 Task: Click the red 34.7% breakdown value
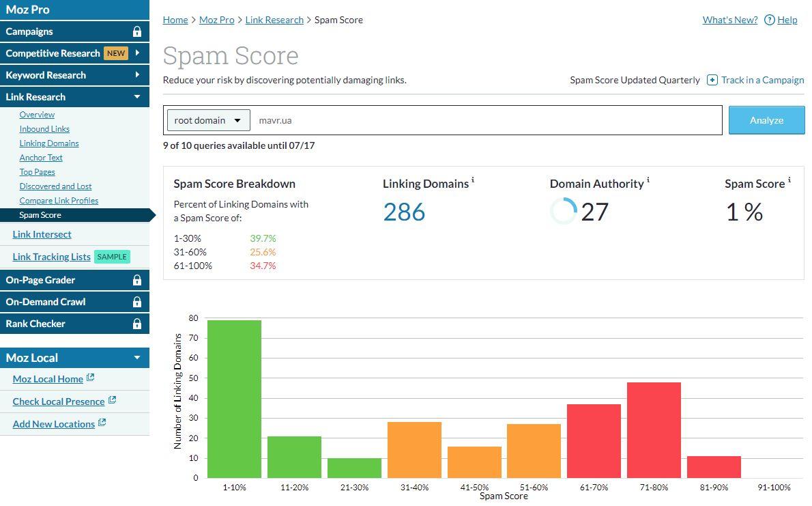pos(263,266)
